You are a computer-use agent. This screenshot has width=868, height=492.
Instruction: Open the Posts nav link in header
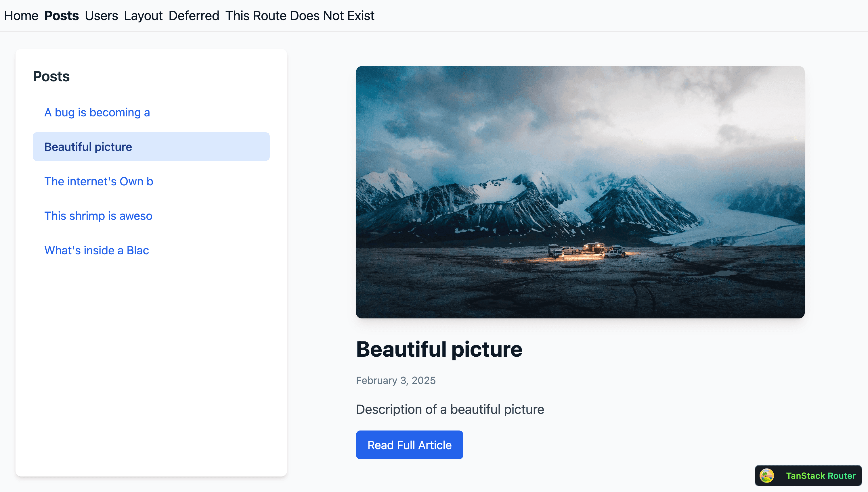coord(62,16)
